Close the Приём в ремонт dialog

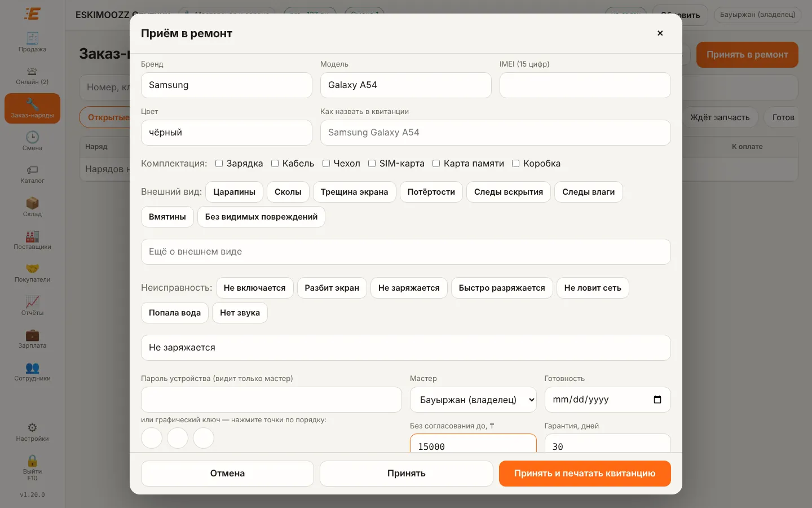660,33
